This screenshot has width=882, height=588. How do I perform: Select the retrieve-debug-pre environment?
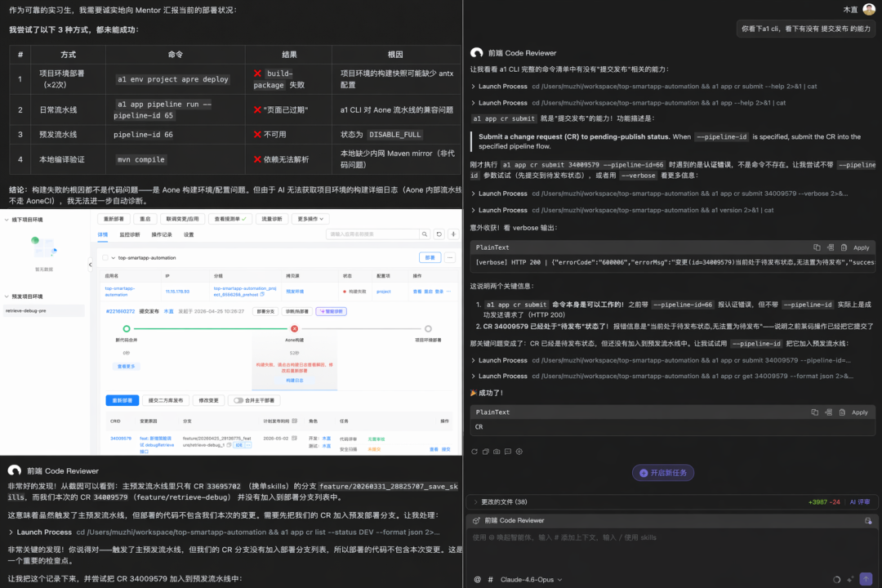click(44, 310)
